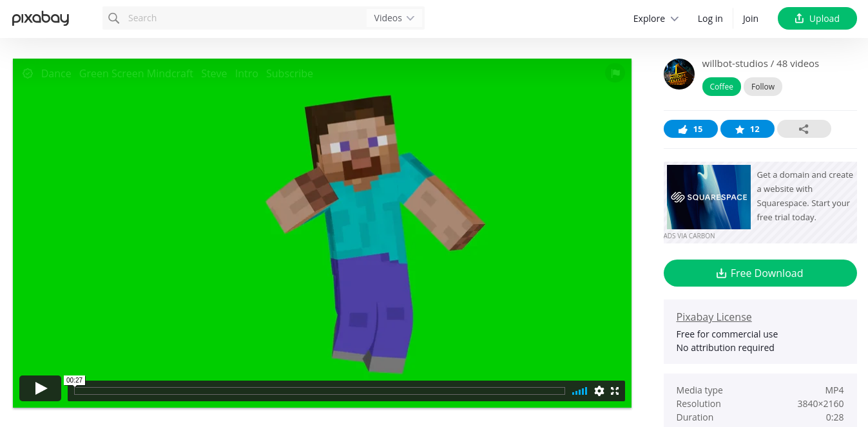Click the ADS VIA CARBON link
Viewport: 868px width, 427px height.
click(x=690, y=236)
